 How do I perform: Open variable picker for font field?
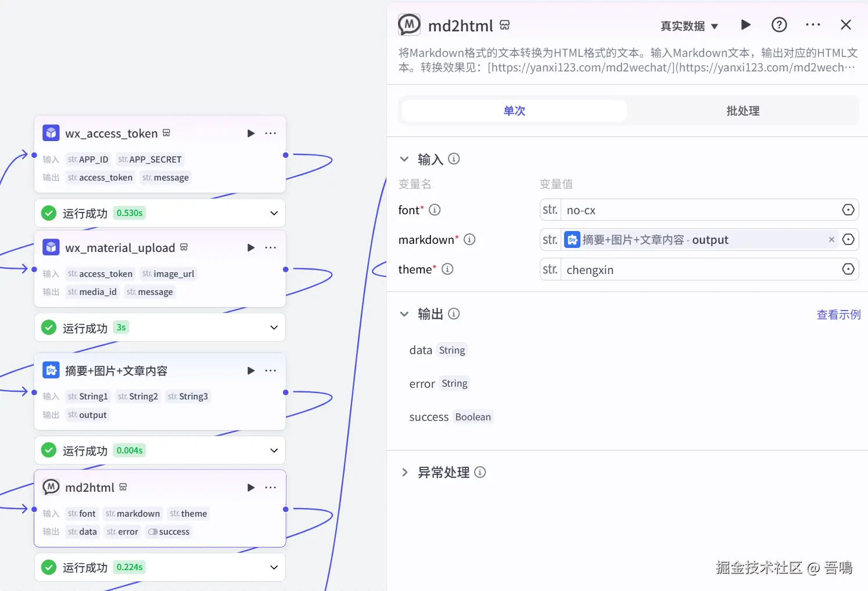pos(848,210)
